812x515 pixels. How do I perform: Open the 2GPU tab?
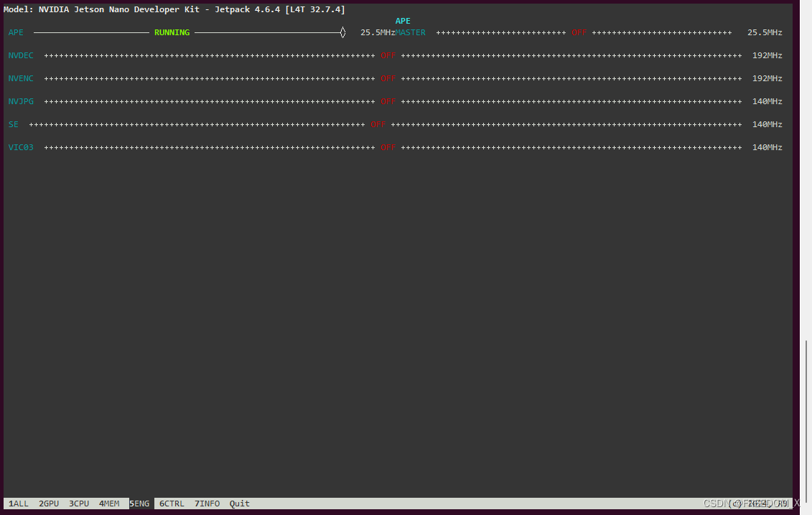click(x=49, y=504)
